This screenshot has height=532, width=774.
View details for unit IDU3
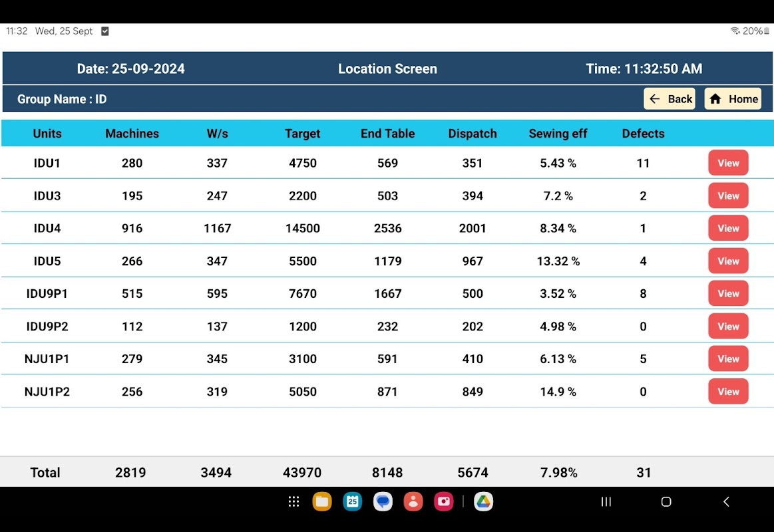728,196
